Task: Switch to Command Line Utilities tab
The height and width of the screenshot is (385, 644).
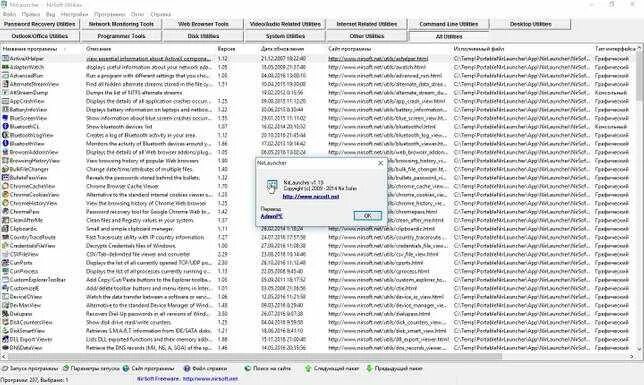Action: tap(448, 24)
